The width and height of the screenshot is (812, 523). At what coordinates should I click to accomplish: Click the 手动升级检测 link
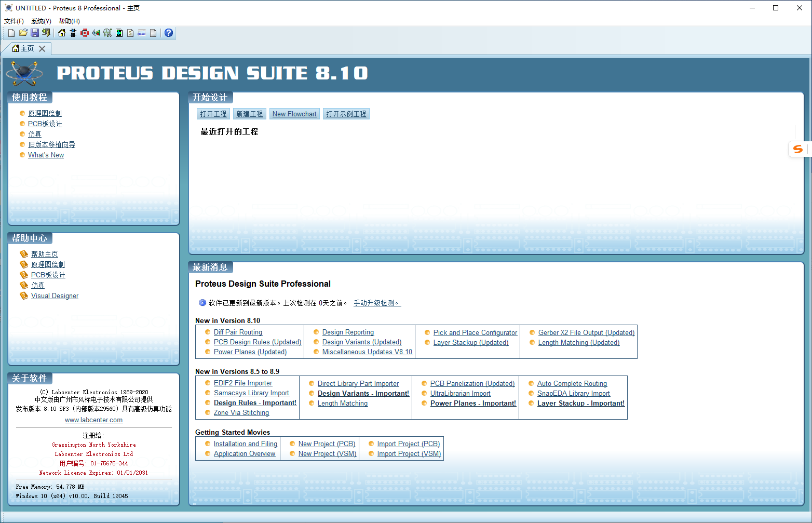pos(377,303)
